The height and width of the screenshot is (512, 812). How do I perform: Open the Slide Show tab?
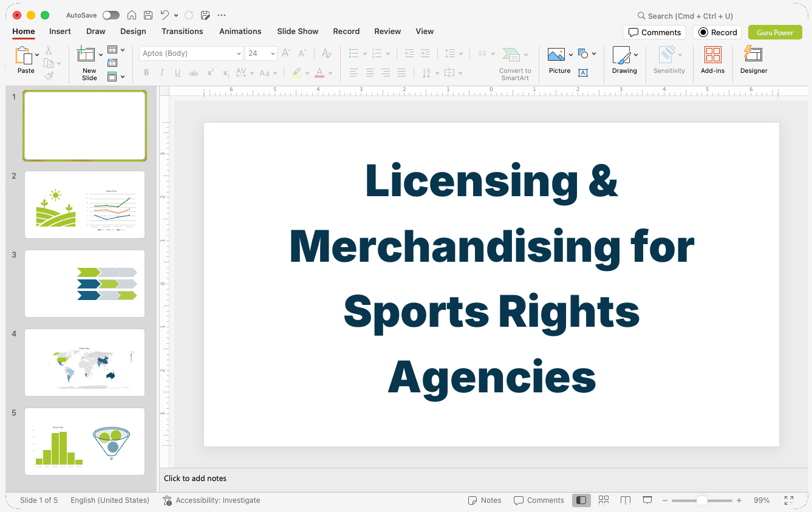click(x=298, y=31)
